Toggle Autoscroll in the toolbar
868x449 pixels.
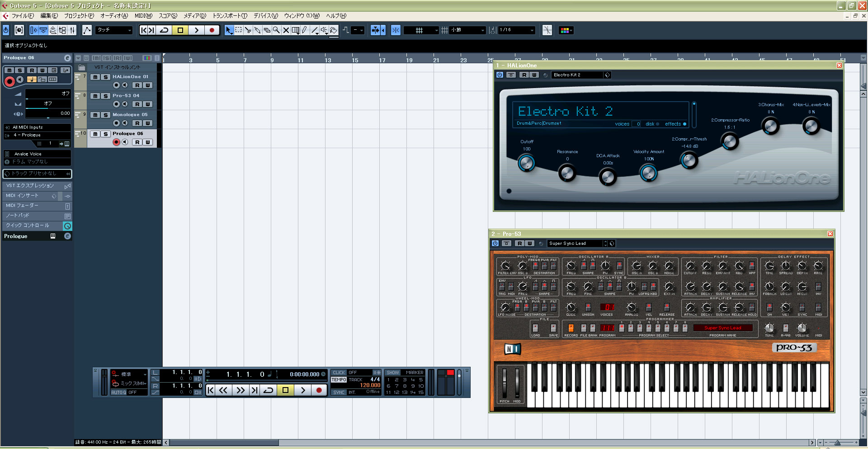point(376,30)
